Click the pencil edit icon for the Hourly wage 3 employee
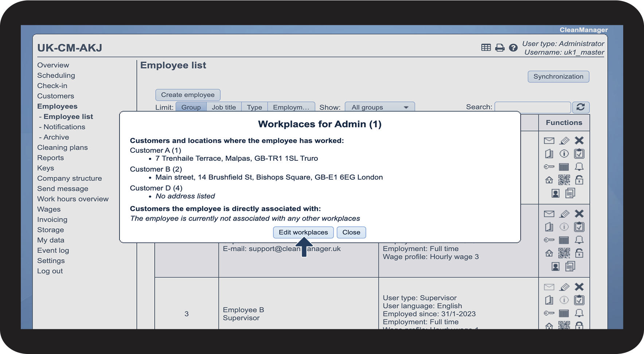This screenshot has width=644, height=354. (564, 214)
